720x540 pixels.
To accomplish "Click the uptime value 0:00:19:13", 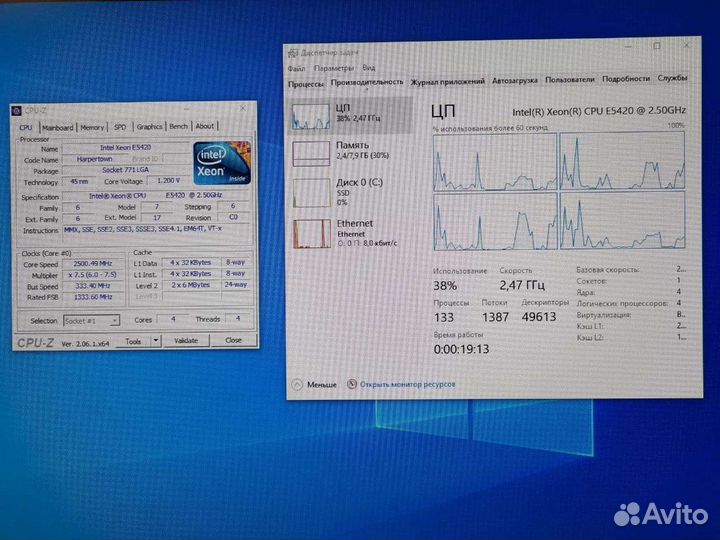I will click(461, 349).
